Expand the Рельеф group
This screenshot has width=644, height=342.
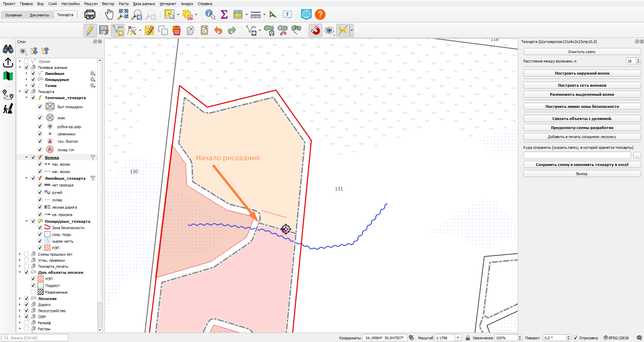point(20,323)
